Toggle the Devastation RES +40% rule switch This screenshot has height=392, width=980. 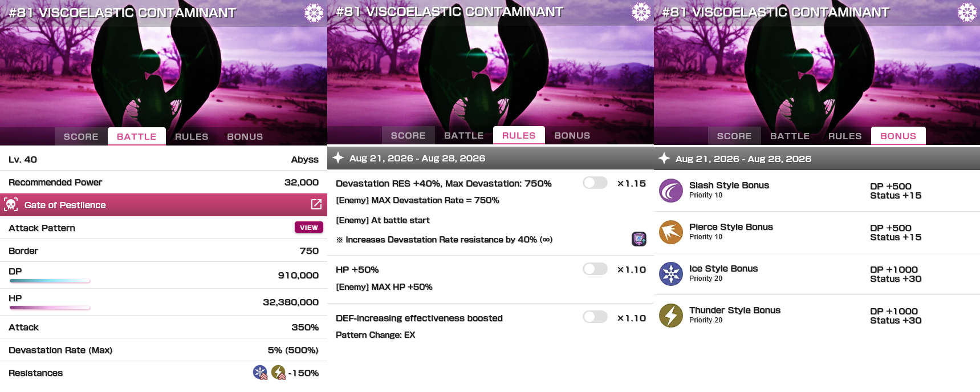[595, 183]
